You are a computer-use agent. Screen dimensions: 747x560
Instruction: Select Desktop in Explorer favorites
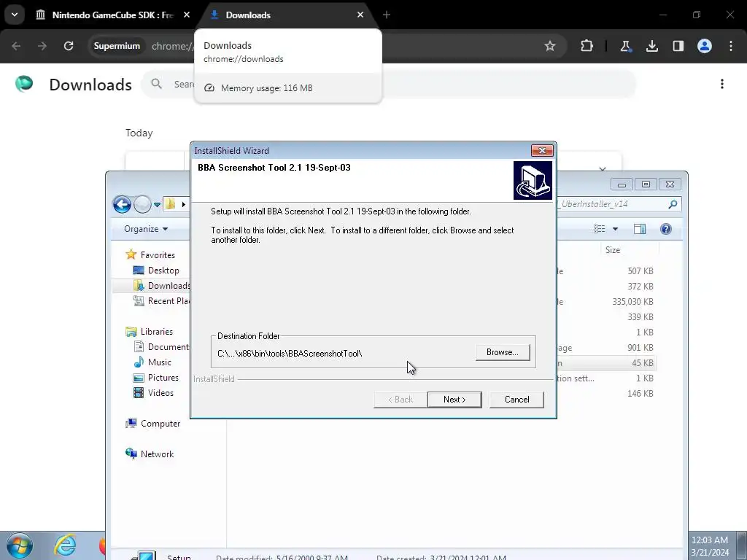[x=163, y=271]
